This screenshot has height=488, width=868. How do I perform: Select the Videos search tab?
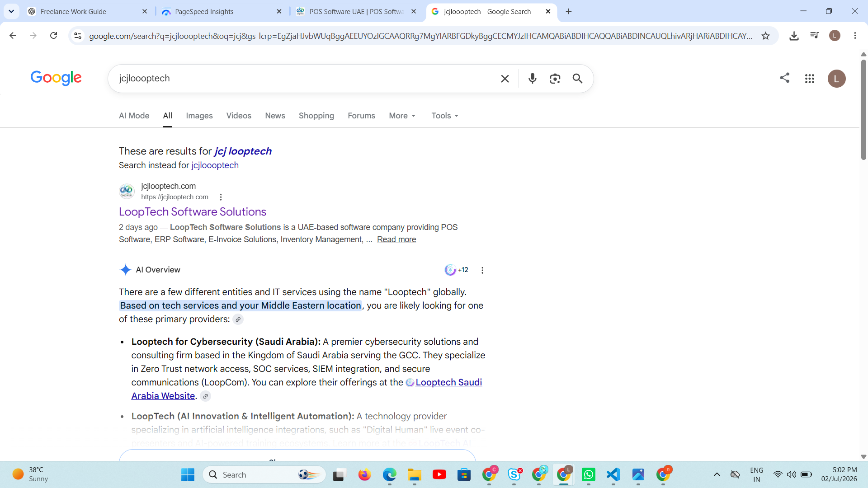239,116
